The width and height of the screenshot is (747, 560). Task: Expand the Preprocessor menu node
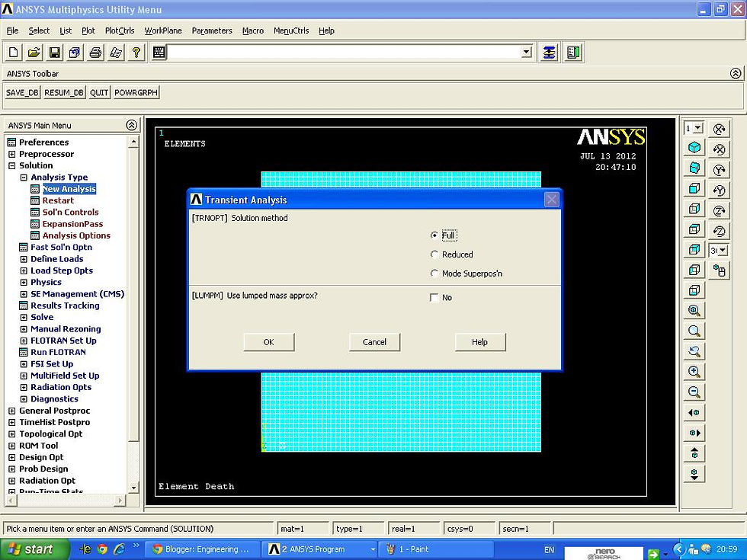[x=12, y=154]
